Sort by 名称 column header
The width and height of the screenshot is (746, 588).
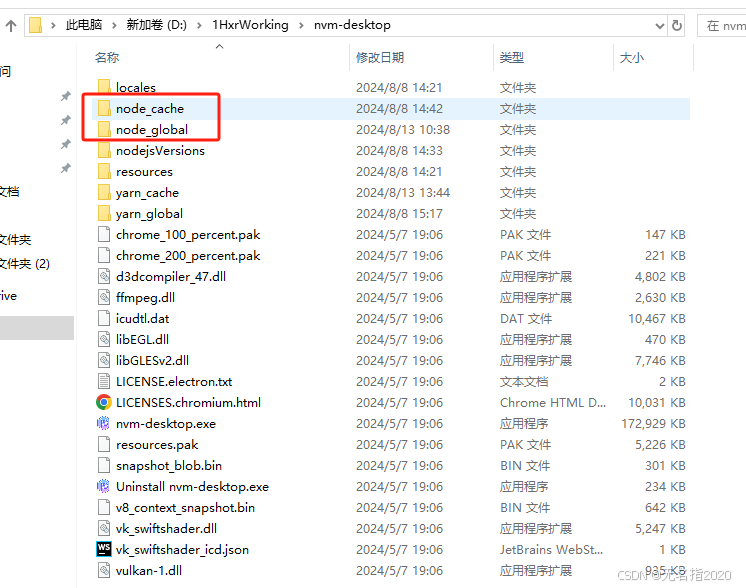[107, 58]
